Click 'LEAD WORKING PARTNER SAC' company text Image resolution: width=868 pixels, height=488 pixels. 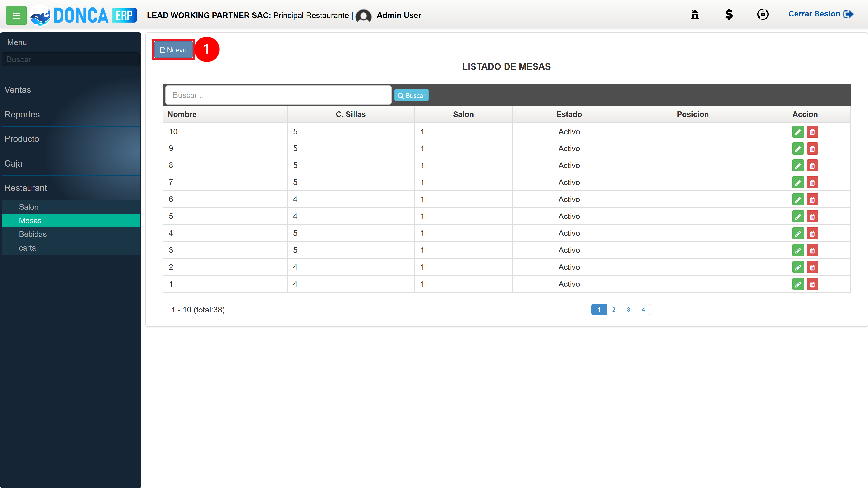coord(209,15)
